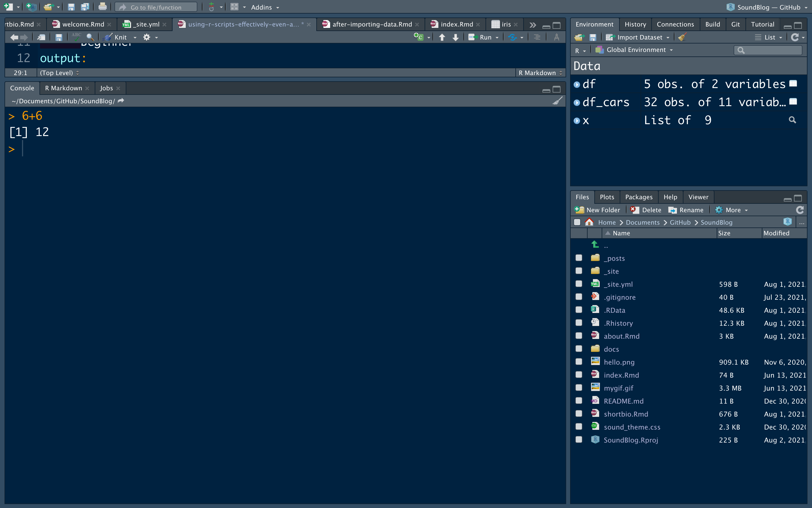Click the Go to file/function search box

click(x=156, y=7)
